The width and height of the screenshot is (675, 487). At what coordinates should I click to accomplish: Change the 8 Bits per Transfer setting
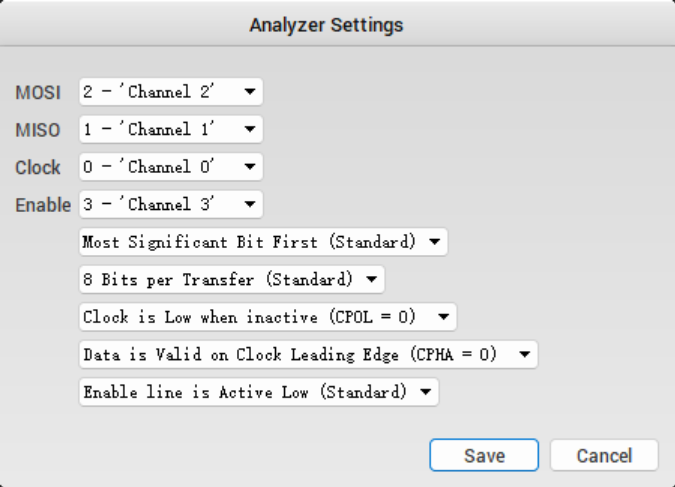tap(231, 279)
